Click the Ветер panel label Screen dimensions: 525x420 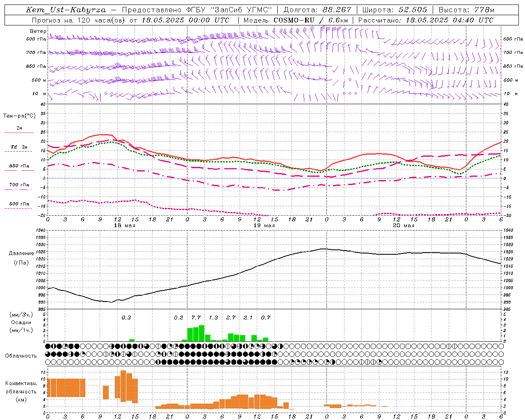pos(38,31)
